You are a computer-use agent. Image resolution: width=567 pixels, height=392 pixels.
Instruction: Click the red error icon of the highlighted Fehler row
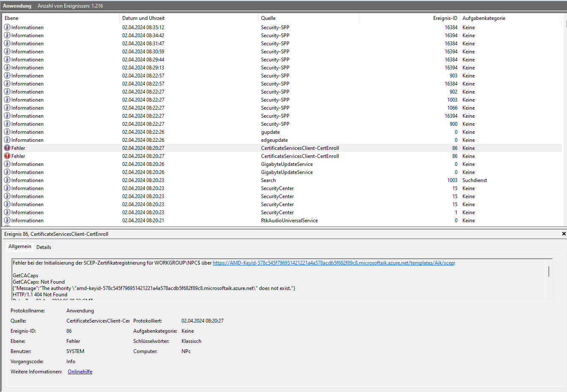pyautogui.click(x=7, y=148)
